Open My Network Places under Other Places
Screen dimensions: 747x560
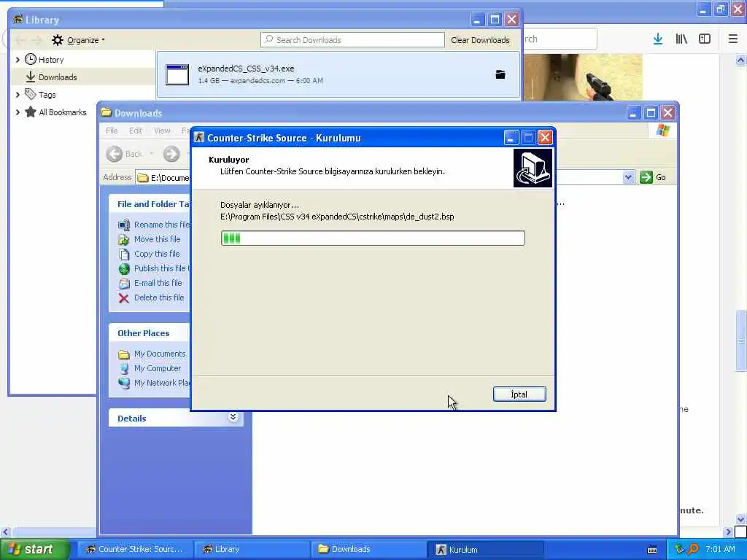click(162, 383)
